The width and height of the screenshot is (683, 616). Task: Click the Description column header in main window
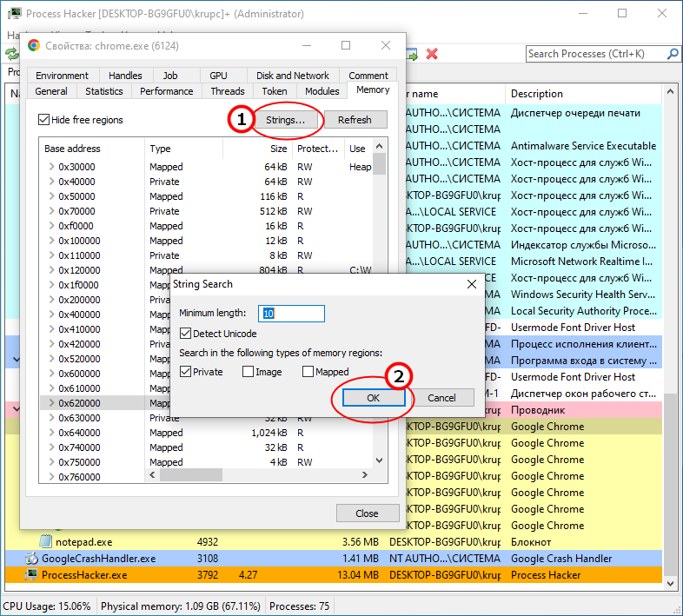(x=583, y=94)
